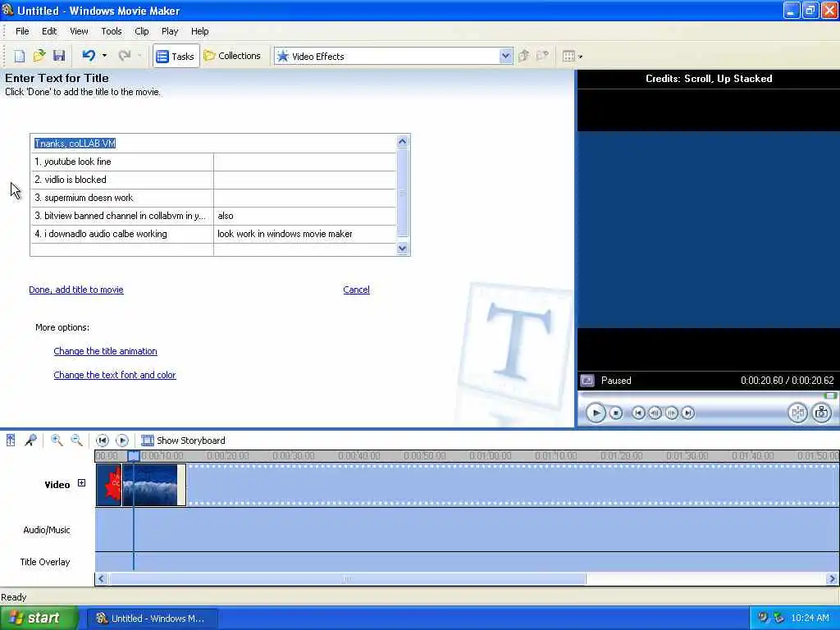Click 'Done, add title to movie' link
840x630 pixels.
tap(76, 290)
